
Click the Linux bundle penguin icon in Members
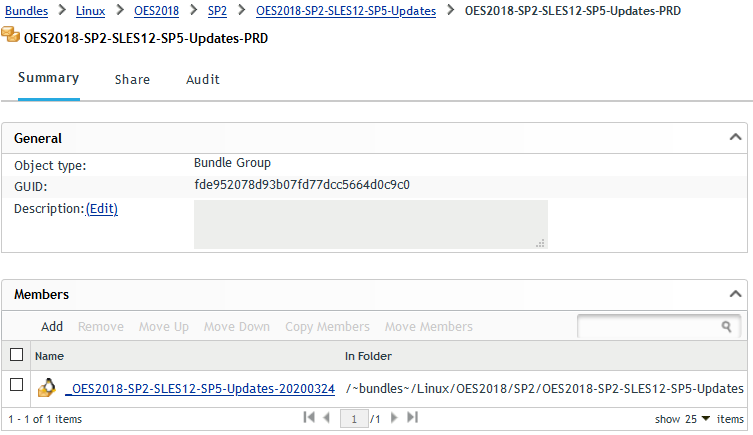[x=47, y=388]
